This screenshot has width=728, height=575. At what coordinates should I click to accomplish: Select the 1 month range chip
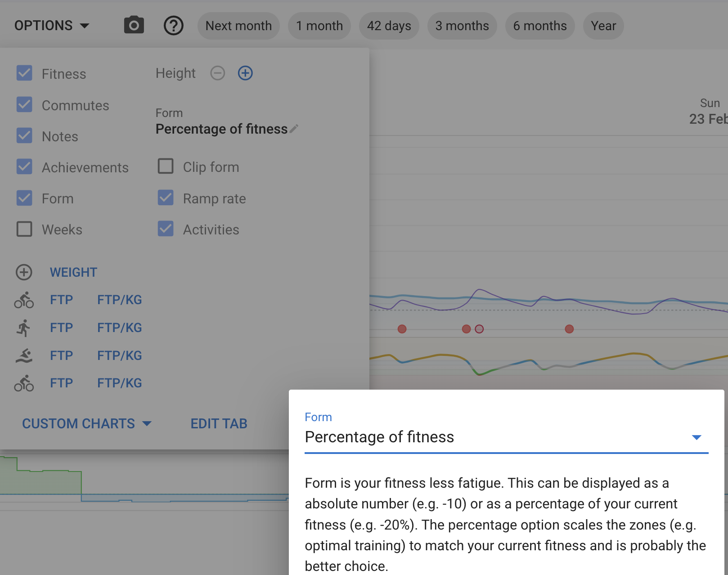pyautogui.click(x=319, y=26)
